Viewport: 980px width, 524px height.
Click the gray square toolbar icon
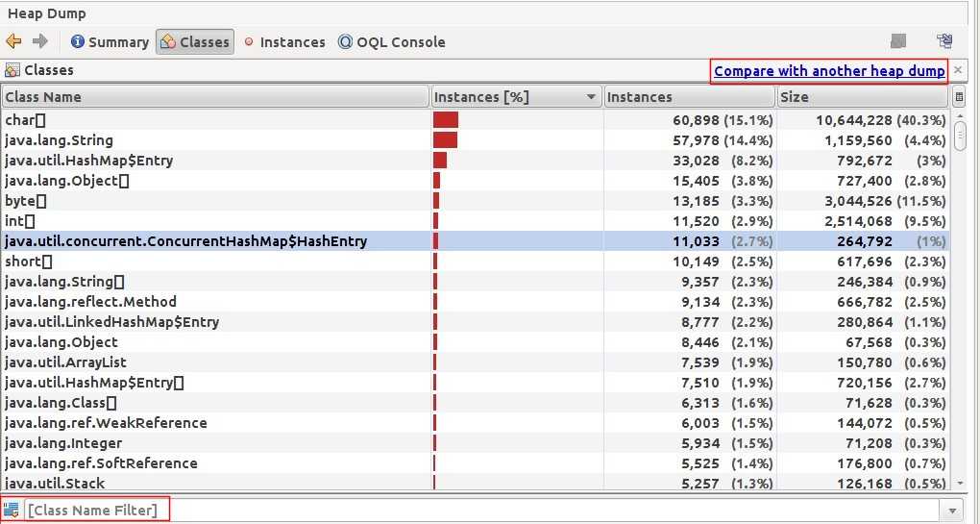898,41
